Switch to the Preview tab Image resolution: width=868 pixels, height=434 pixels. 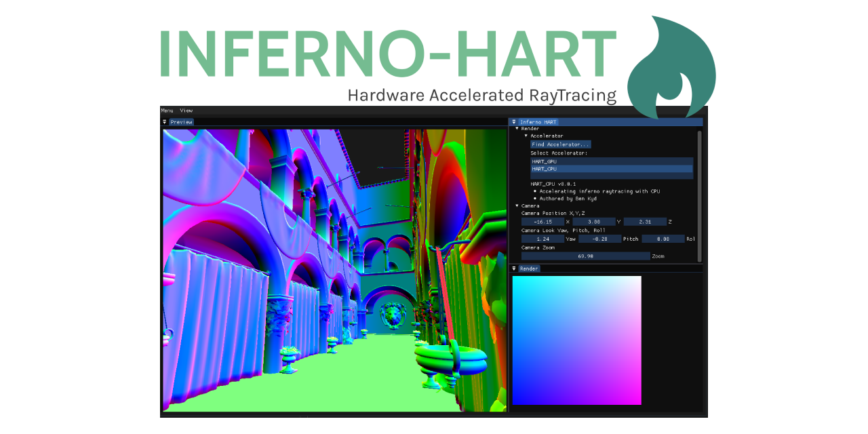click(x=181, y=122)
